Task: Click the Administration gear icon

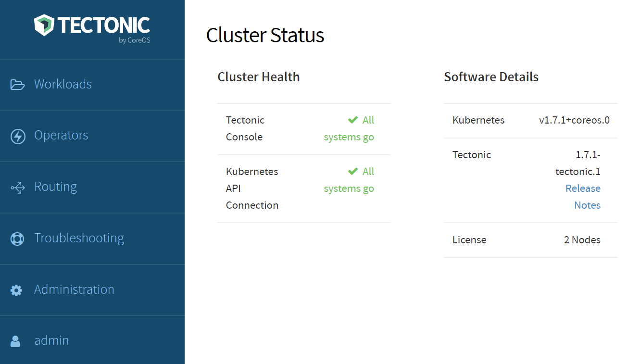Action: click(16, 290)
